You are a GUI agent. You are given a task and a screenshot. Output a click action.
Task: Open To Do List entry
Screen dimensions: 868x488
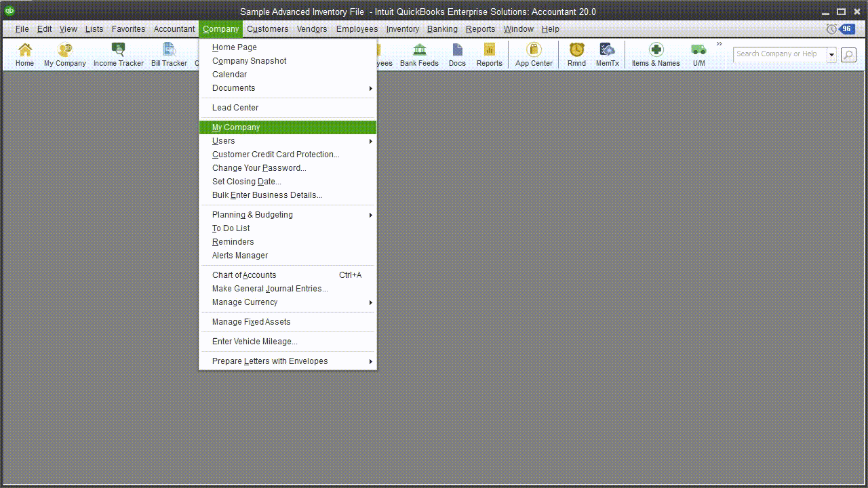[x=288, y=228]
